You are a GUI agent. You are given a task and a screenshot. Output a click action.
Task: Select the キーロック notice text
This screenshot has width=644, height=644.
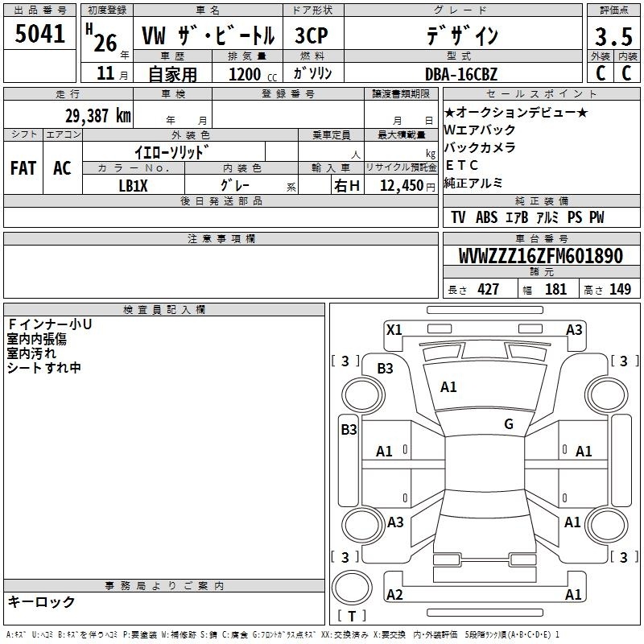(42, 601)
